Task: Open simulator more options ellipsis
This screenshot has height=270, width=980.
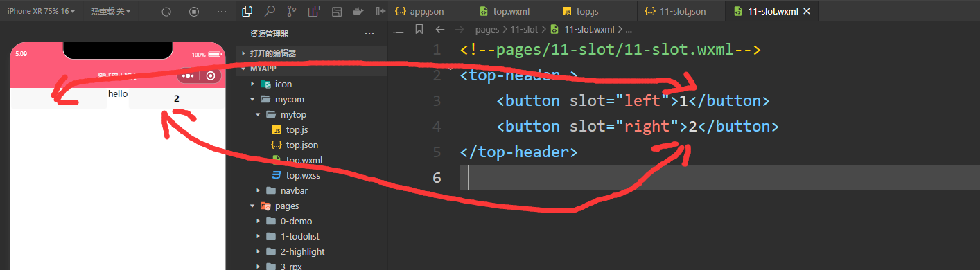Action: [222, 12]
